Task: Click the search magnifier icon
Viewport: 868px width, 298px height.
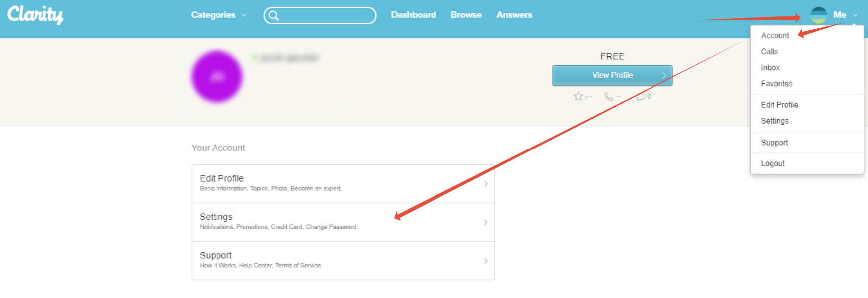Action: pyautogui.click(x=273, y=16)
